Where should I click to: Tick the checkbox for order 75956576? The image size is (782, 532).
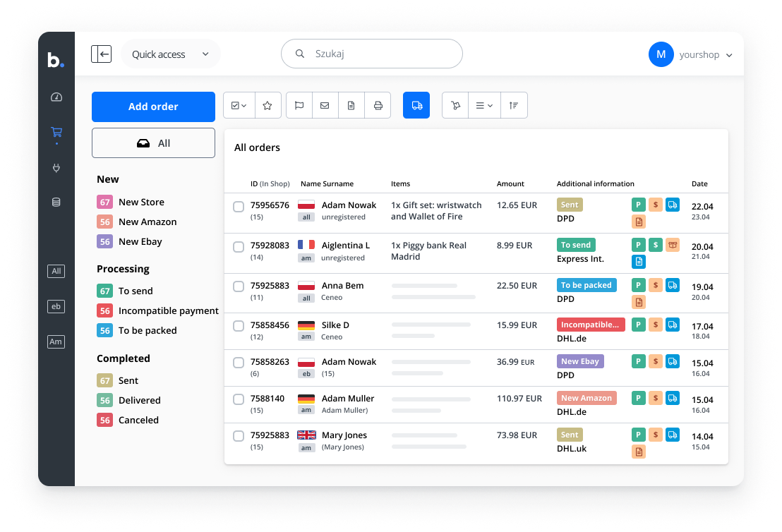point(239,207)
